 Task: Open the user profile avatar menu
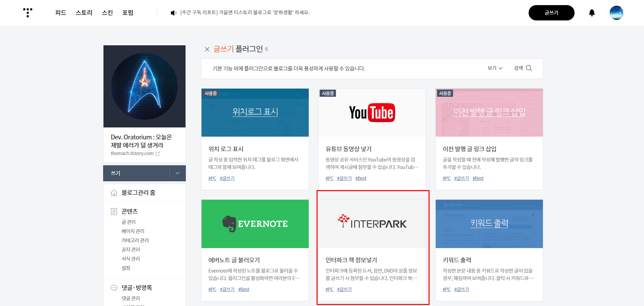[616, 13]
